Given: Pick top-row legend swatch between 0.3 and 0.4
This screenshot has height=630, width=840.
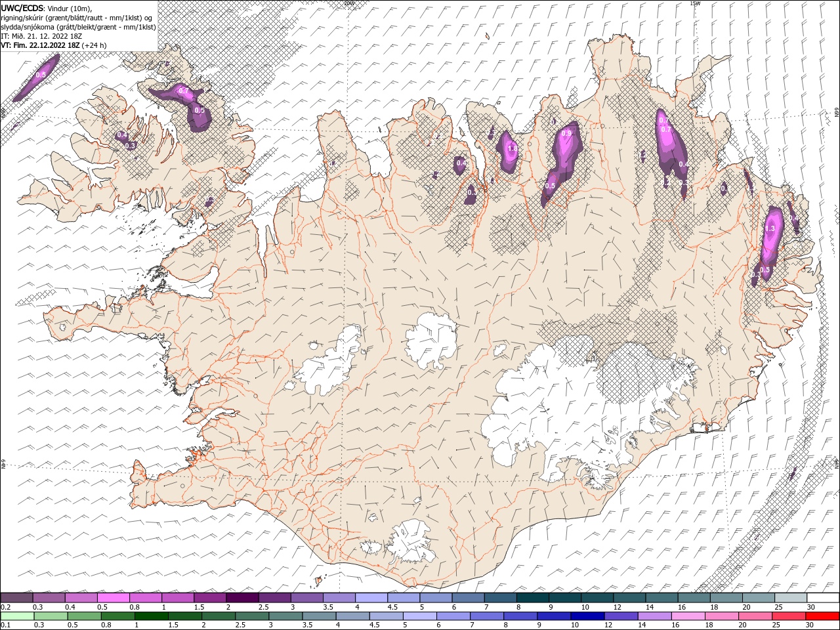Looking at the screenshot, I should pos(49,598).
